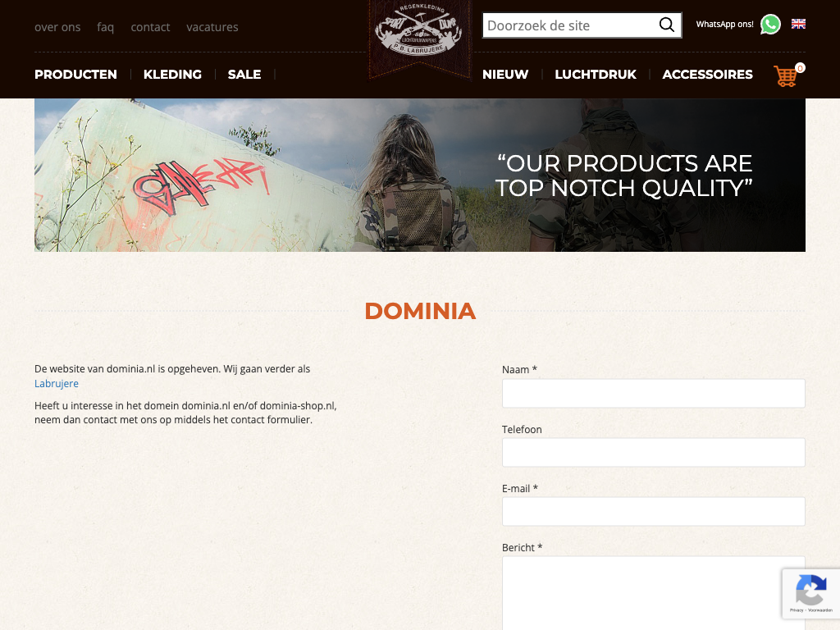Follow the blue Labrujere link

point(57,384)
